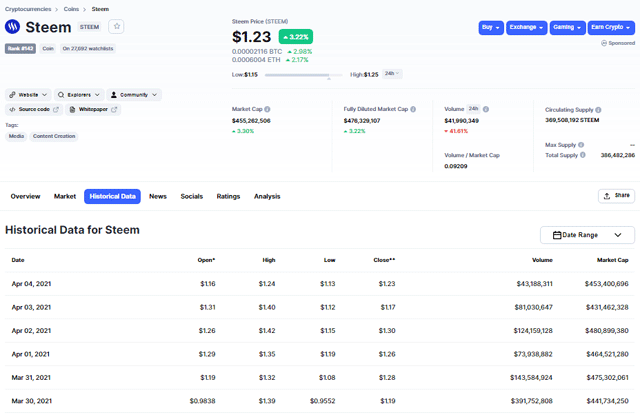Click Fully Diluted Market Cap info icon
Image resolution: width=640 pixels, height=415 pixels.
pyautogui.click(x=413, y=109)
